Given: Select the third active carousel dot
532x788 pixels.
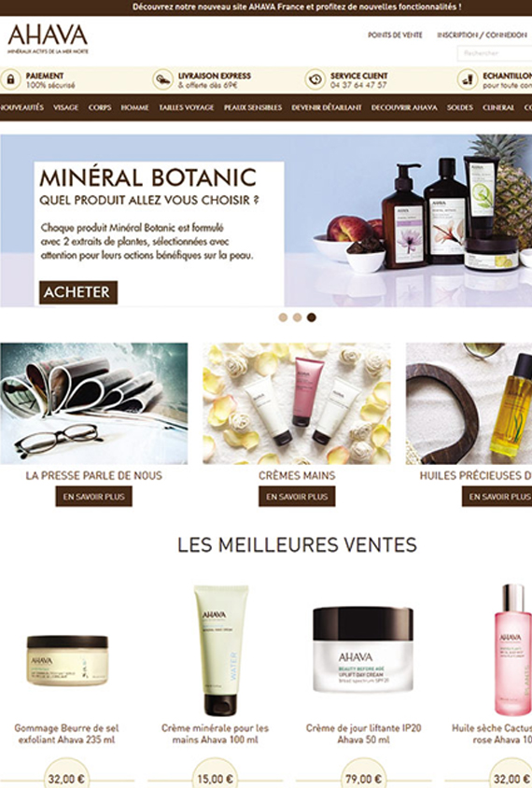Looking at the screenshot, I should tap(312, 317).
